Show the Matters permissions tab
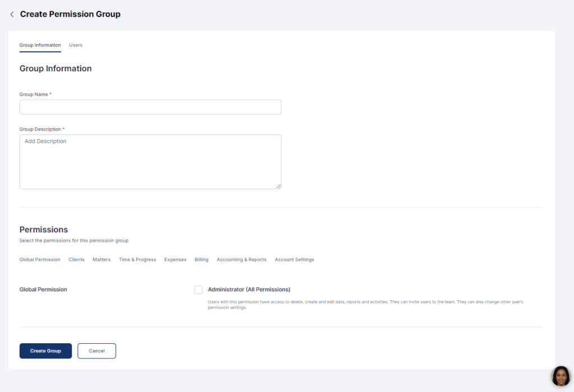 tap(101, 260)
